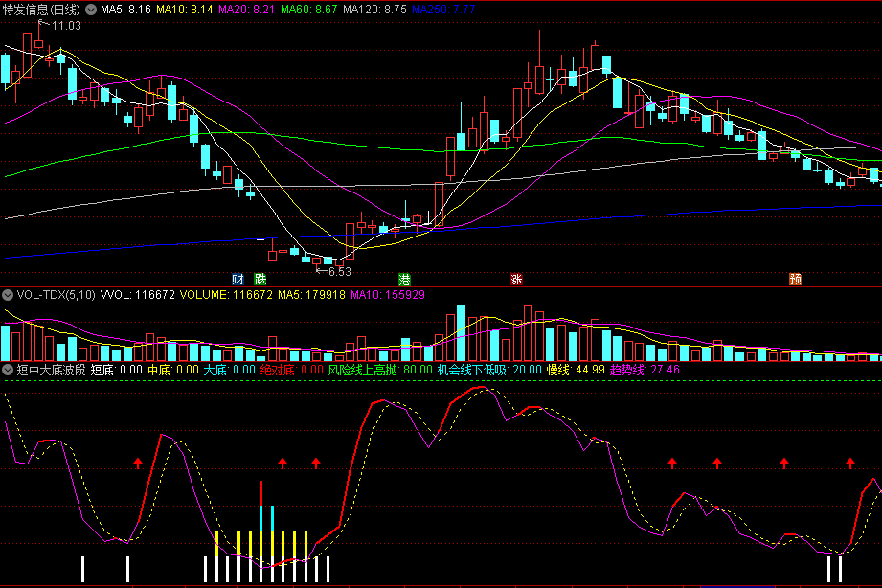
Task: Select the 特发信息(日线) chart title
Action: tap(41, 10)
